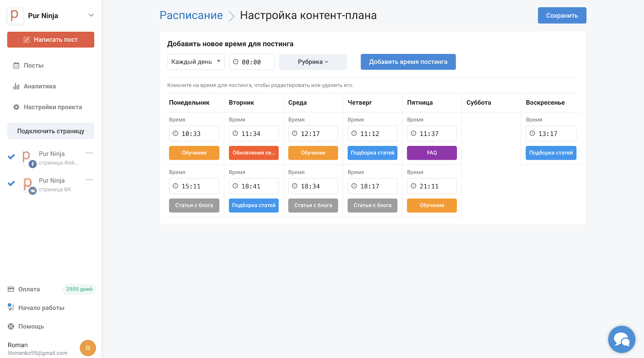644x358 pixels.
Task: Click the 00:00 new time input field
Action: click(x=252, y=62)
